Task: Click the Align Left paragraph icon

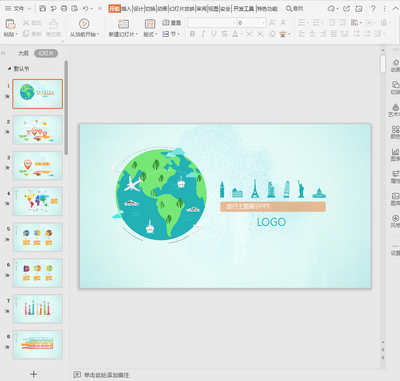Action: point(302,34)
